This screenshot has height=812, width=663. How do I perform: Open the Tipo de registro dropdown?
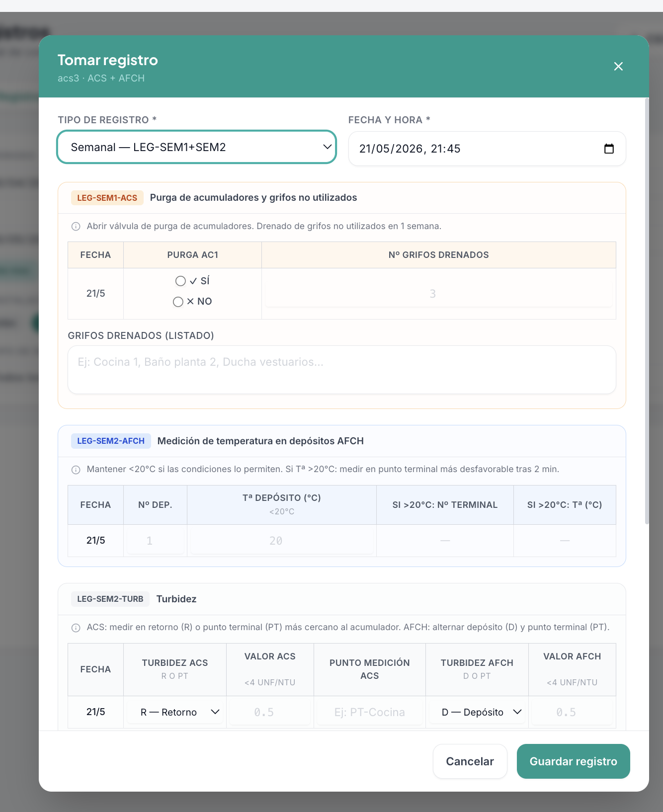pos(197,147)
